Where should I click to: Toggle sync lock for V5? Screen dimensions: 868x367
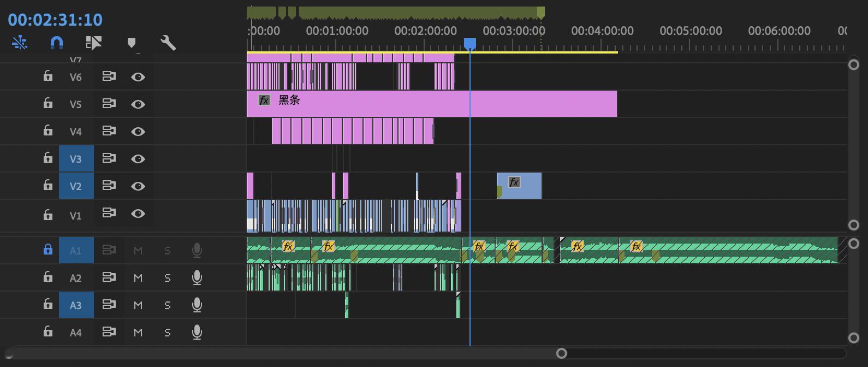pyautogui.click(x=109, y=104)
